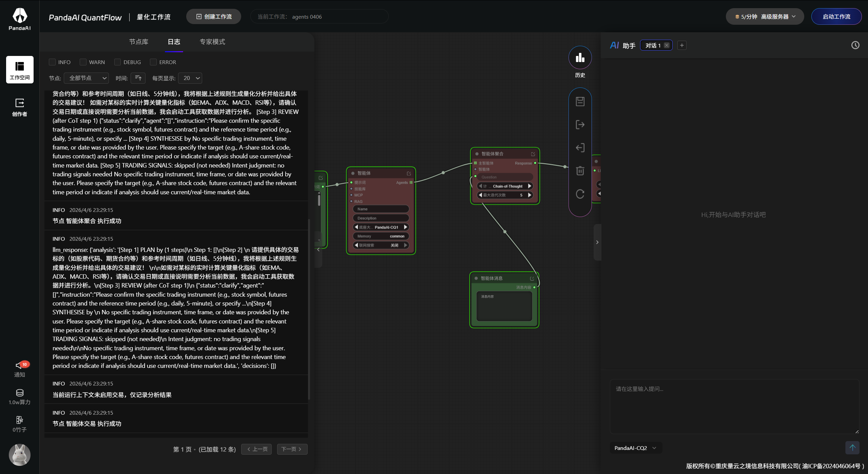This screenshot has width=868, height=474.
Task: Click the 最大迭代次数 value 5 control
Action: 505,195
